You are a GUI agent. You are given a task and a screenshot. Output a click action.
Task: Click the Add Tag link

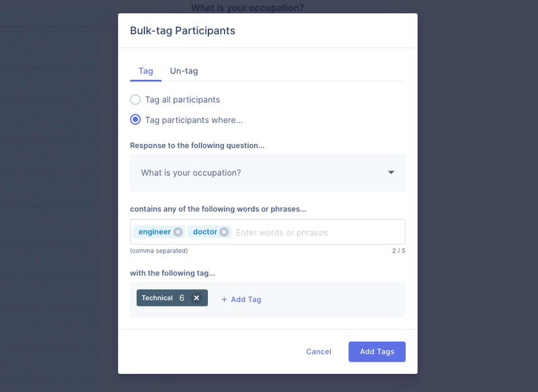click(x=241, y=300)
